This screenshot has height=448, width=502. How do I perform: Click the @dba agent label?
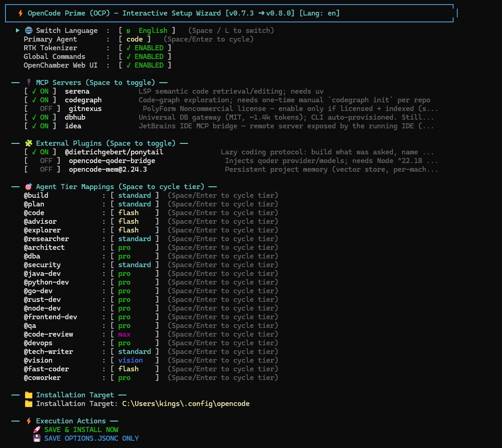[32, 256]
